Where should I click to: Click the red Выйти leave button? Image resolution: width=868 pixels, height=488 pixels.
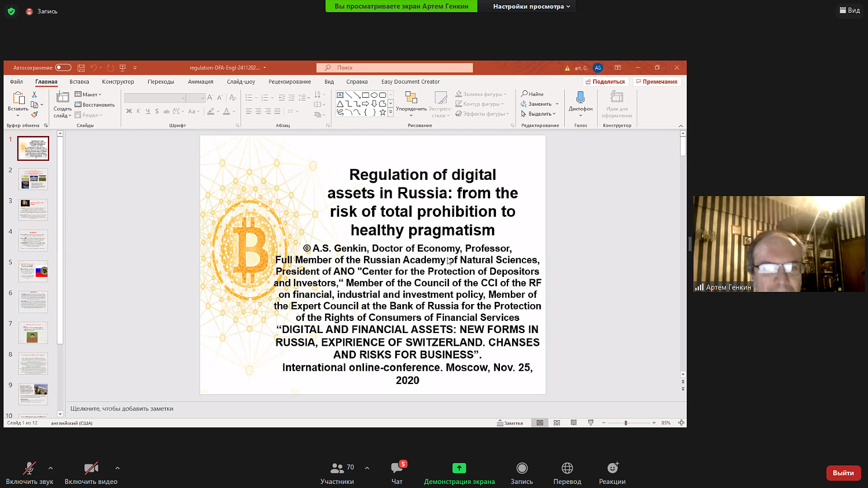point(843,473)
